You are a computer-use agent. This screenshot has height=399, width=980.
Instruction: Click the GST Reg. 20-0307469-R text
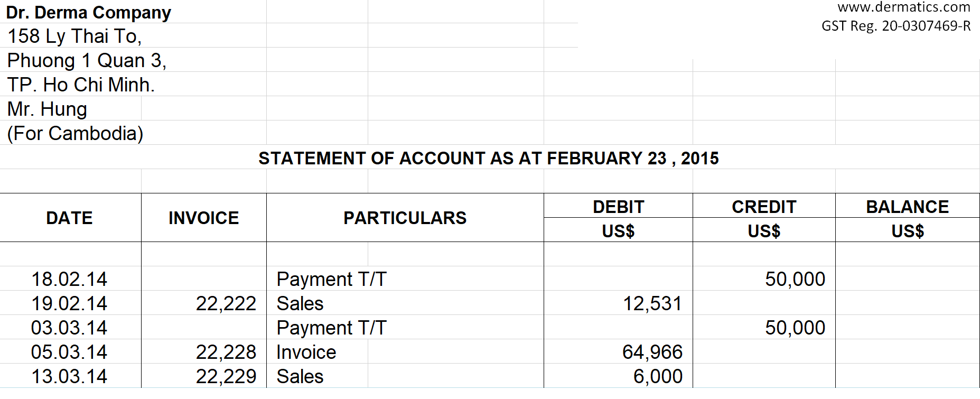[896, 26]
